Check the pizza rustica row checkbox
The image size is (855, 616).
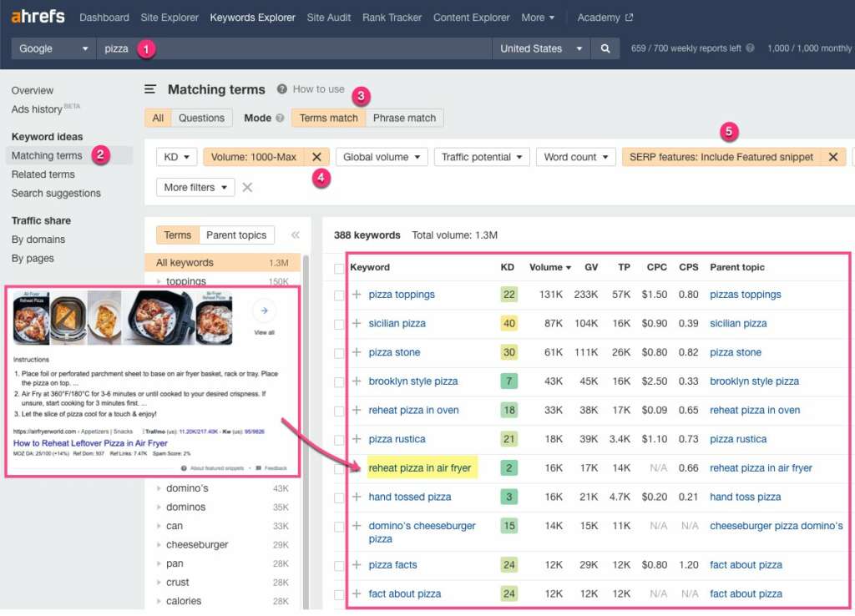tap(339, 440)
